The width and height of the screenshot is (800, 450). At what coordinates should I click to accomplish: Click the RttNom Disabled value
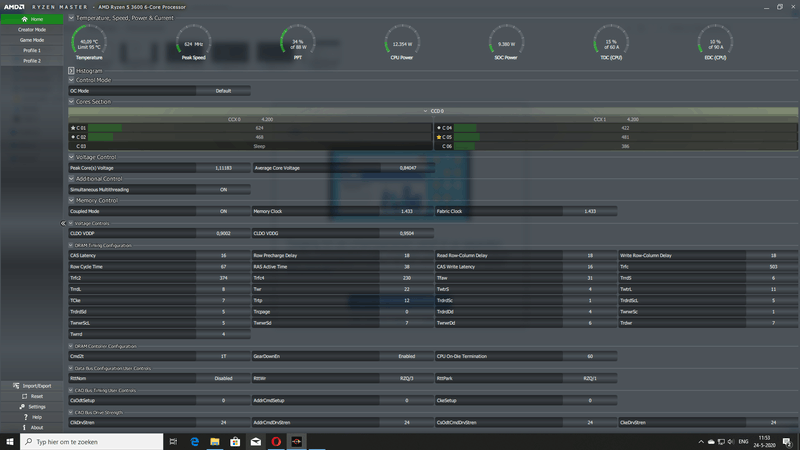pos(223,379)
